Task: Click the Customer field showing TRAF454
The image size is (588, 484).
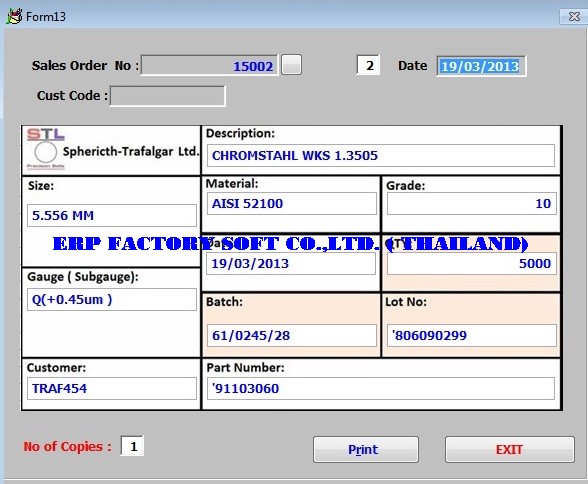Action: (112, 388)
